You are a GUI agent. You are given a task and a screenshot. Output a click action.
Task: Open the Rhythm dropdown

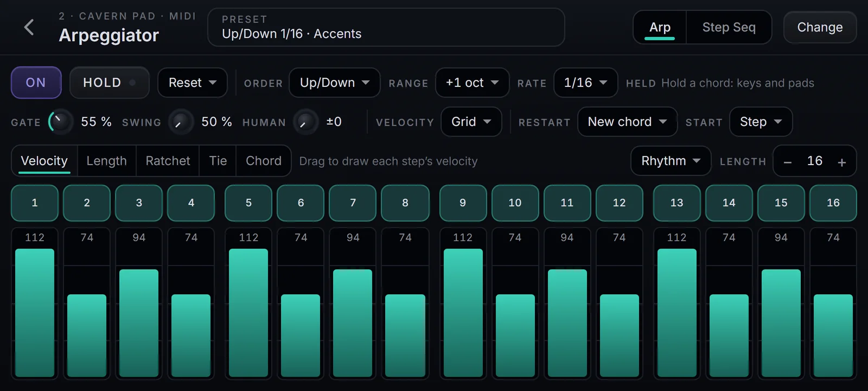[x=671, y=161]
